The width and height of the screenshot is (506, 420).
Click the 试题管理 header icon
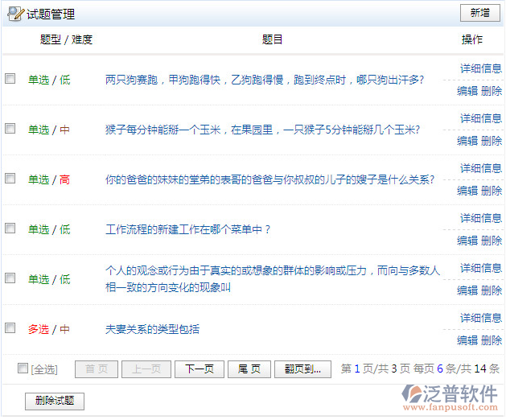pyautogui.click(x=15, y=14)
